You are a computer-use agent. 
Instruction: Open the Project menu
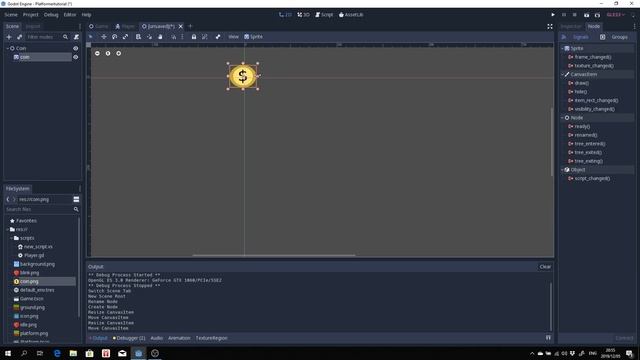pos(31,15)
